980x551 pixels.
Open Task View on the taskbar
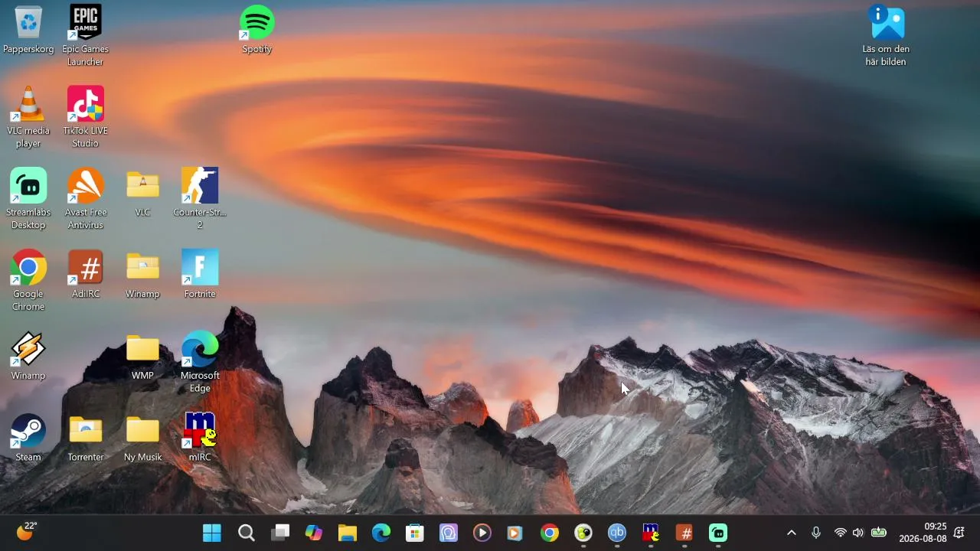[x=279, y=533]
